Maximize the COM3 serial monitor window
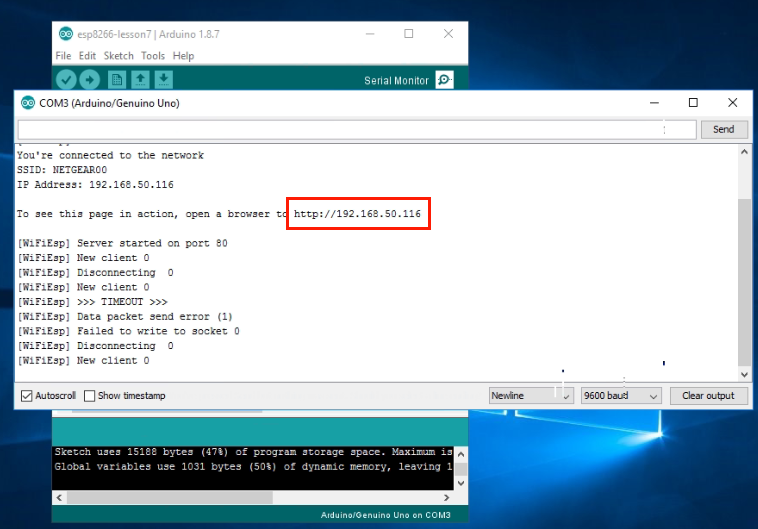758x529 pixels. 693,103
